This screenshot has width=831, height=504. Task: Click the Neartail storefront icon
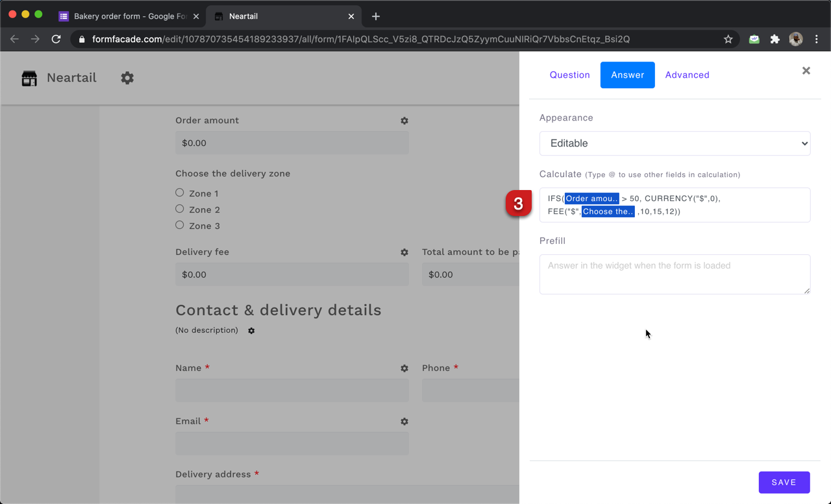tap(29, 78)
